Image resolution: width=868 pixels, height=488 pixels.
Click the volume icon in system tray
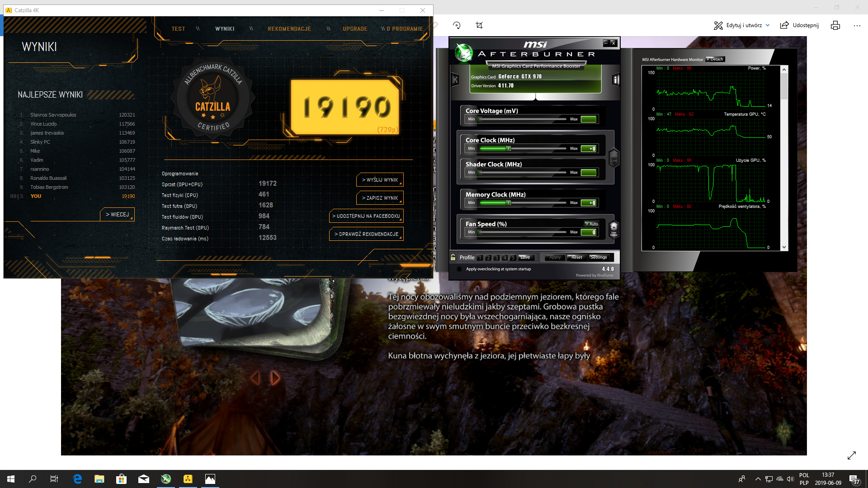(790, 479)
